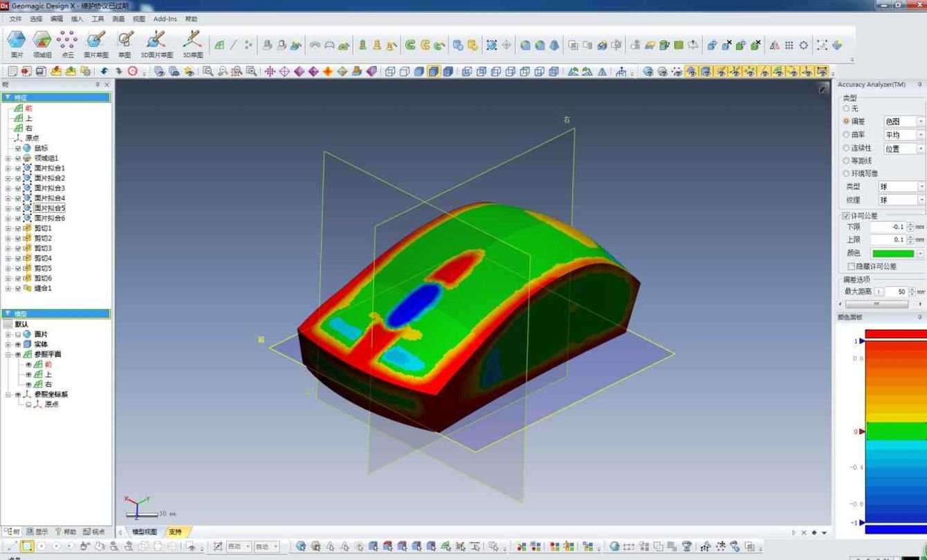Select the 偏差 (deviation) radio button
The height and width of the screenshot is (560, 927).
point(846,121)
